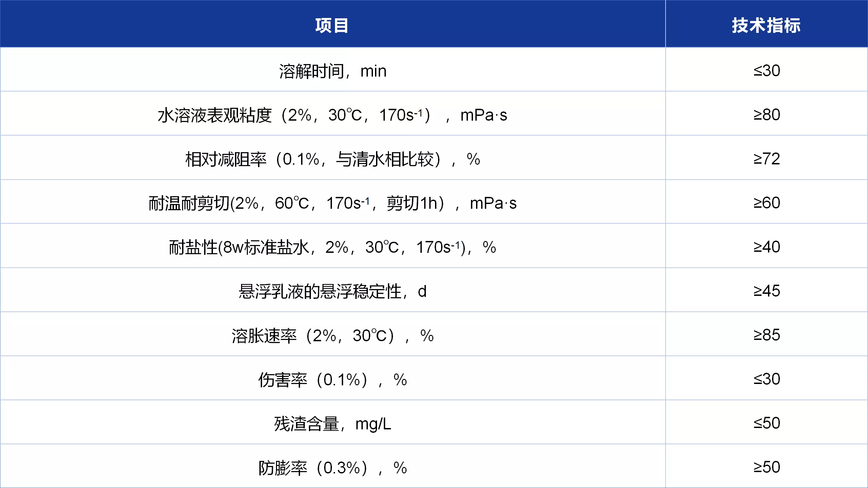Click the ≥80 value cell

pyautogui.click(x=767, y=115)
